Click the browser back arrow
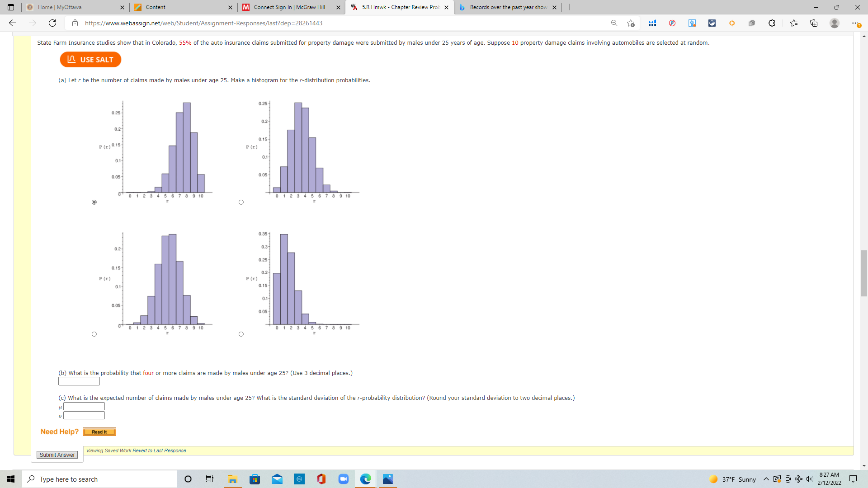The height and width of the screenshot is (488, 868). pos(13,23)
